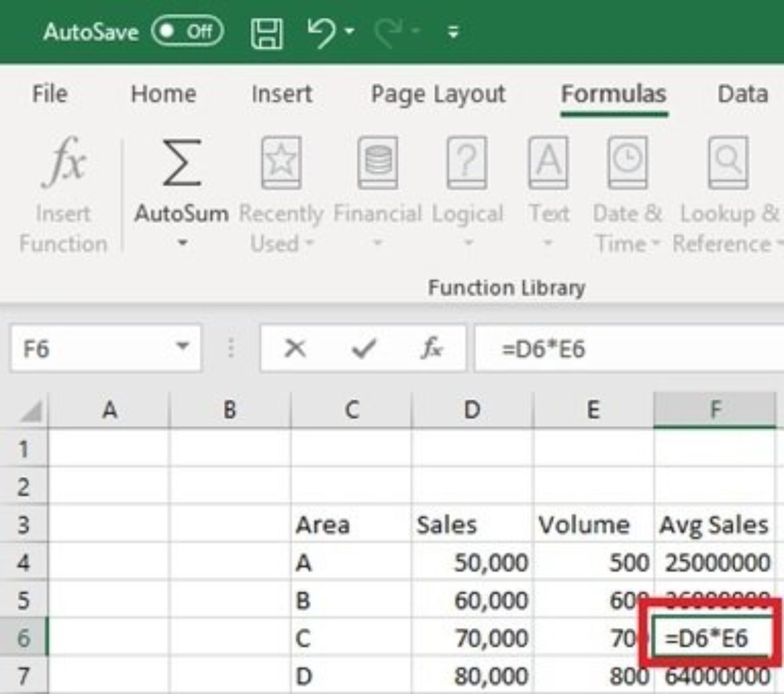The height and width of the screenshot is (694, 784).
Task: Cancel the formula entry with X
Action: pos(295,348)
